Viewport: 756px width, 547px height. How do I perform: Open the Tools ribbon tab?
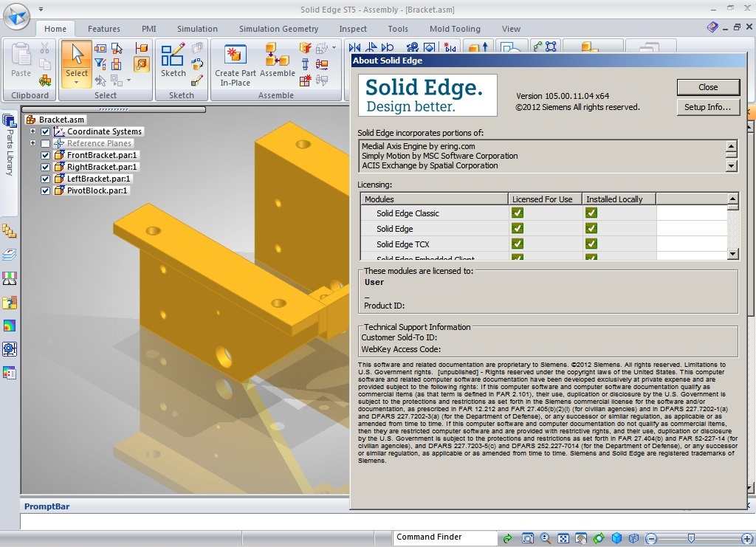point(398,29)
